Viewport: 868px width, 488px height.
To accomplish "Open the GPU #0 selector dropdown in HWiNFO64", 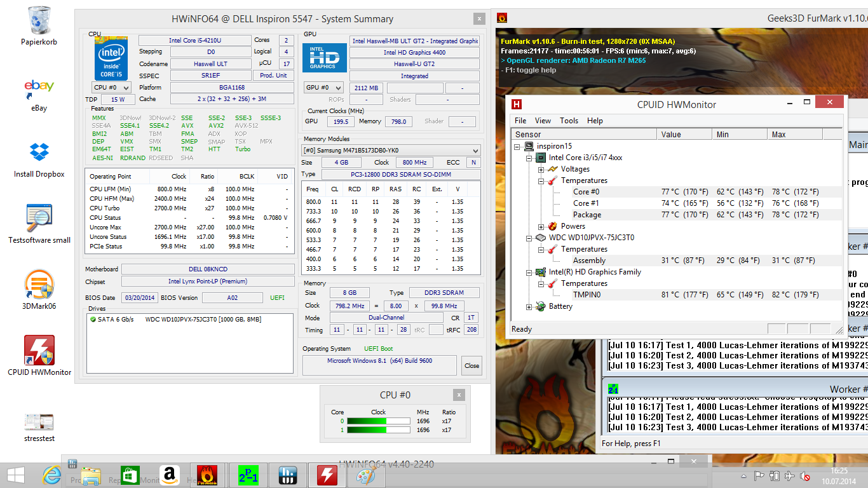I will 323,88.
